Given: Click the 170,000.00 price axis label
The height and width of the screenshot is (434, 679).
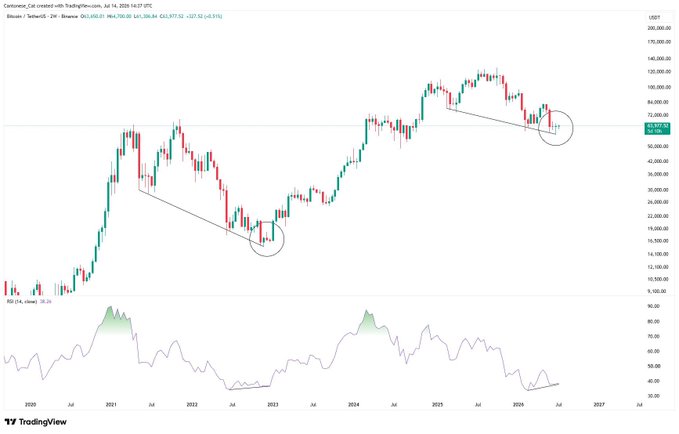Looking at the screenshot, I should pos(659,42).
